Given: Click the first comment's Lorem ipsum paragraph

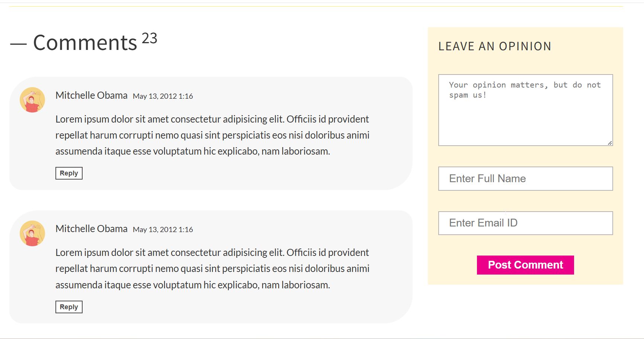Looking at the screenshot, I should coord(212,135).
